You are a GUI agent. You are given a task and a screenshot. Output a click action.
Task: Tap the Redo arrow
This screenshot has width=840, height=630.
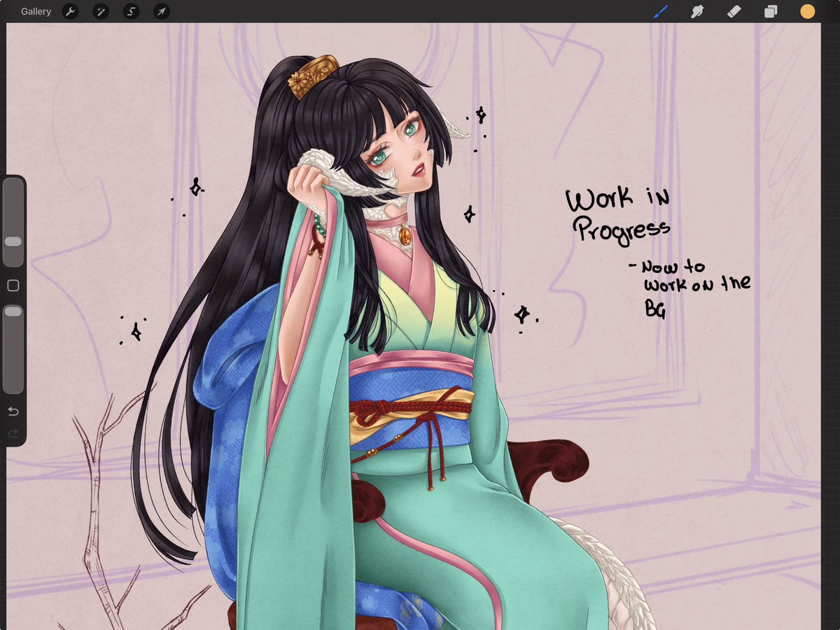click(x=13, y=434)
